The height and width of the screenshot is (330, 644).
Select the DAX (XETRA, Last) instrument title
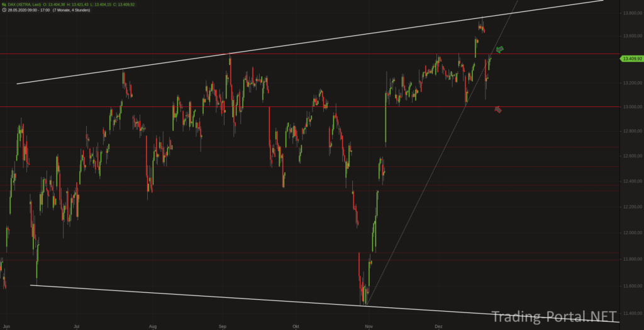[x=25, y=4]
